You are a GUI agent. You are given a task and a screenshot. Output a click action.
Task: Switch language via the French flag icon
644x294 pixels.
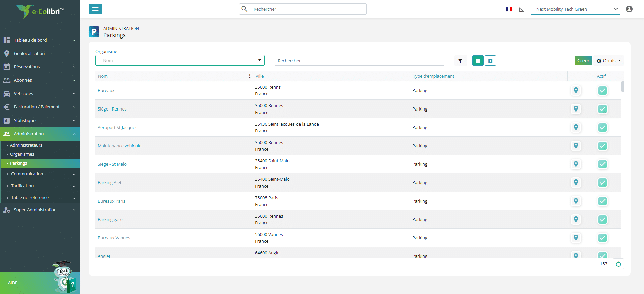pyautogui.click(x=509, y=9)
